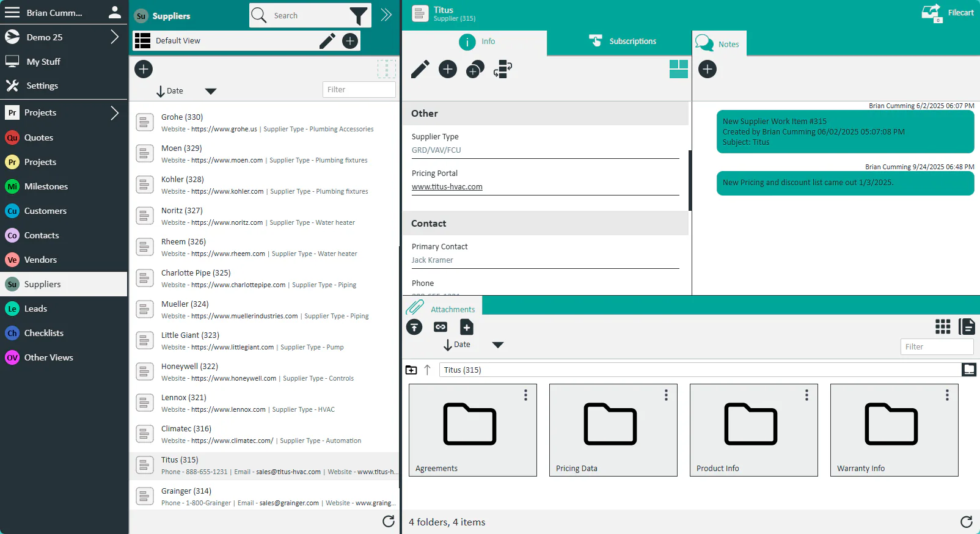Edit Titus supplier info with pencil icon
Viewport: 980px width, 534px height.
tap(420, 69)
